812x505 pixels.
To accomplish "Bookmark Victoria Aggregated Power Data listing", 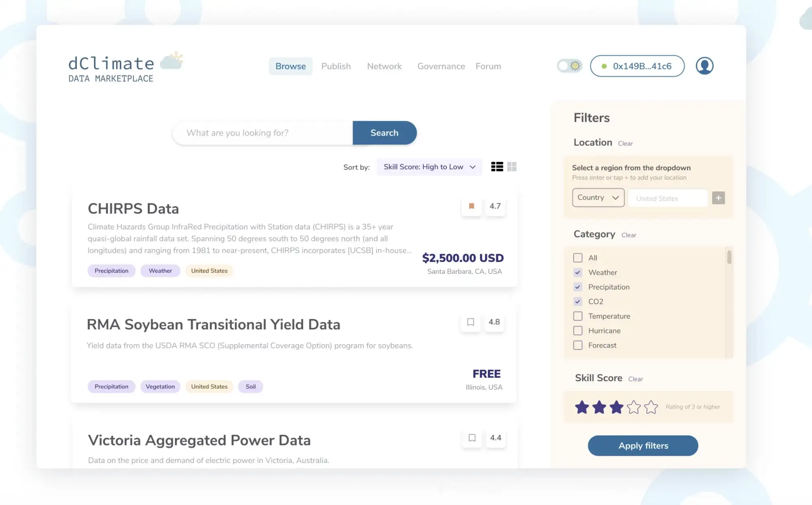I will point(472,438).
